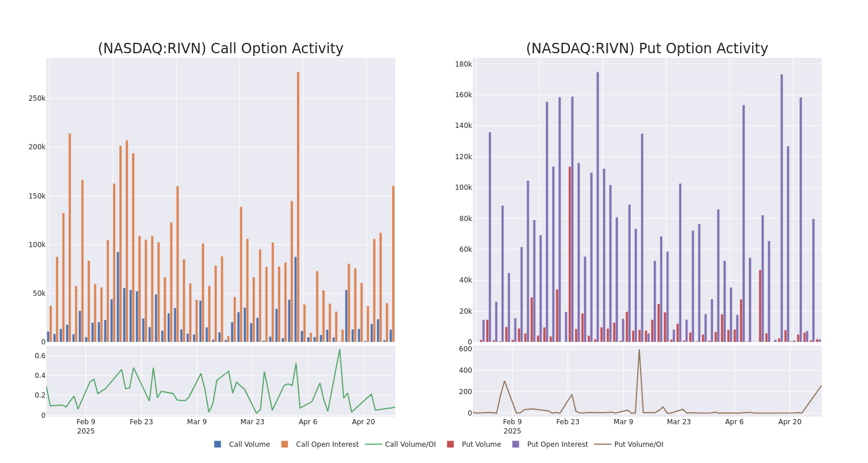
Task: Click the 150k label on call chart axis
Action: [x=37, y=196]
